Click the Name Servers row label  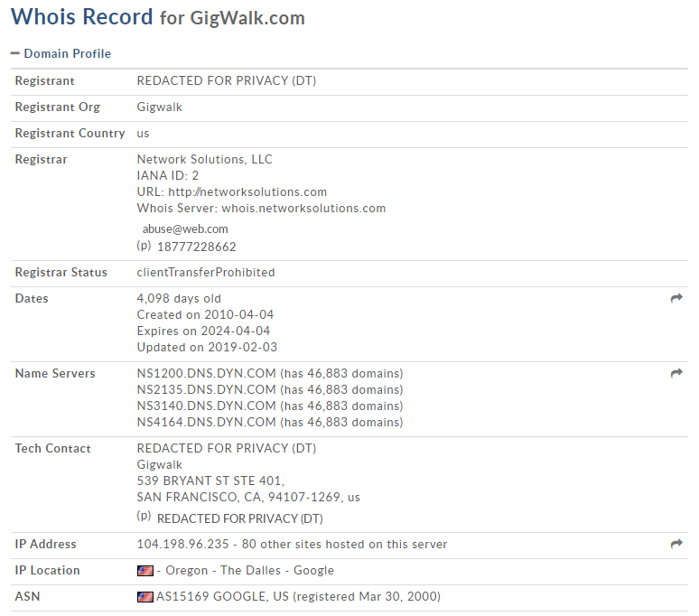[55, 374]
